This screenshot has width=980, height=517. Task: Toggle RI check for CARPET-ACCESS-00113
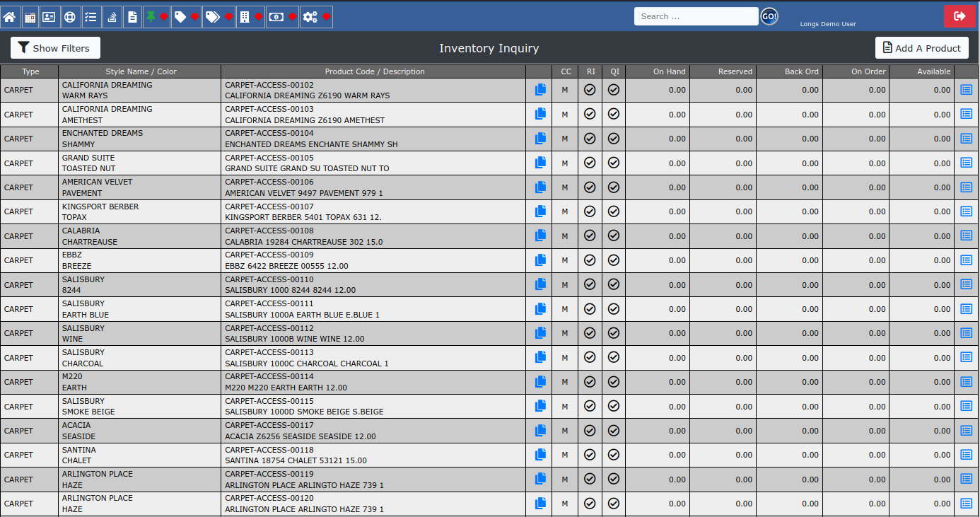(x=590, y=357)
